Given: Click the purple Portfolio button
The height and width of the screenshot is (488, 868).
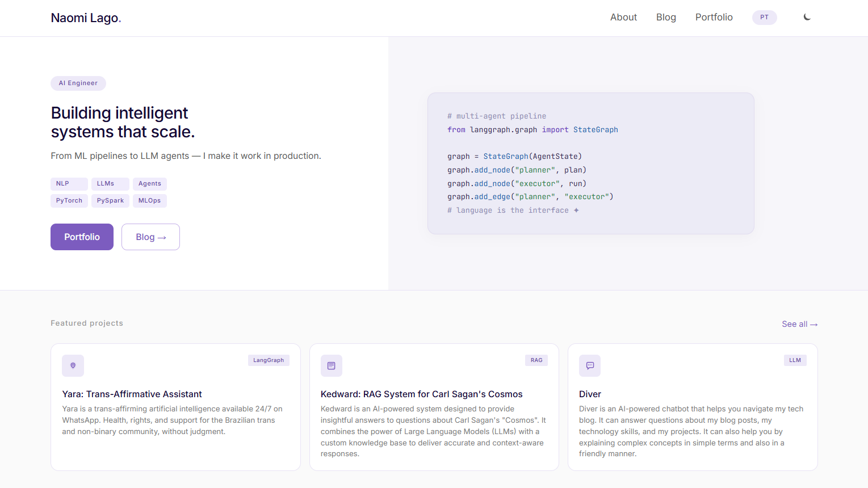Looking at the screenshot, I should [x=82, y=237].
